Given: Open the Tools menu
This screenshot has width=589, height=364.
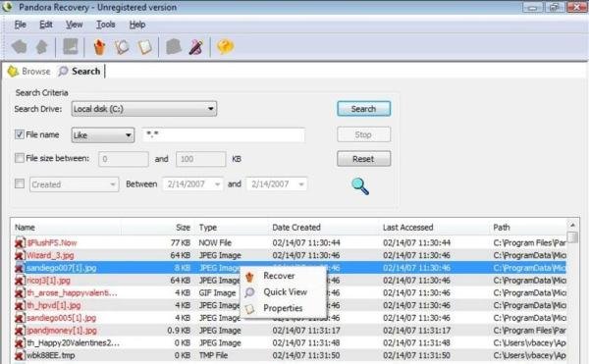Looking at the screenshot, I should 106,25.
